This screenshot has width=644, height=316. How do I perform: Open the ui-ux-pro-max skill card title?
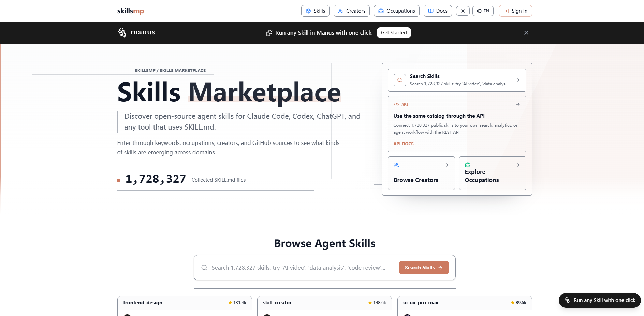click(421, 303)
